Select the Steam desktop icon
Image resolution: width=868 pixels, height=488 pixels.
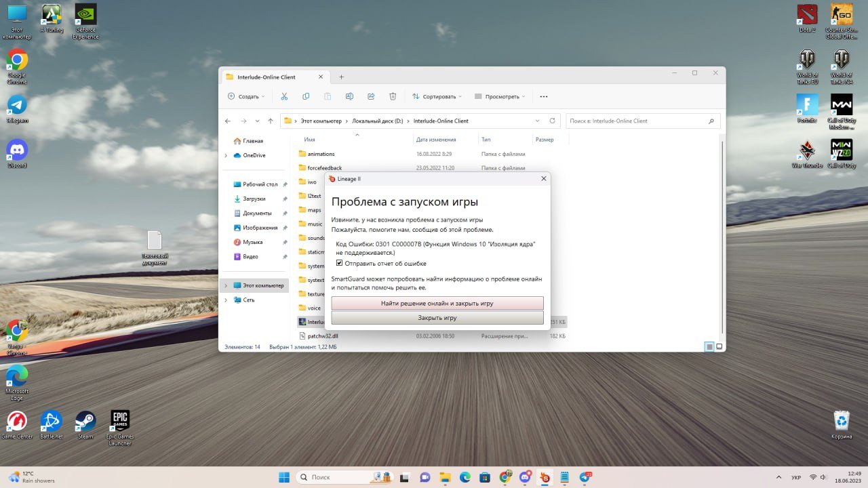(x=85, y=425)
